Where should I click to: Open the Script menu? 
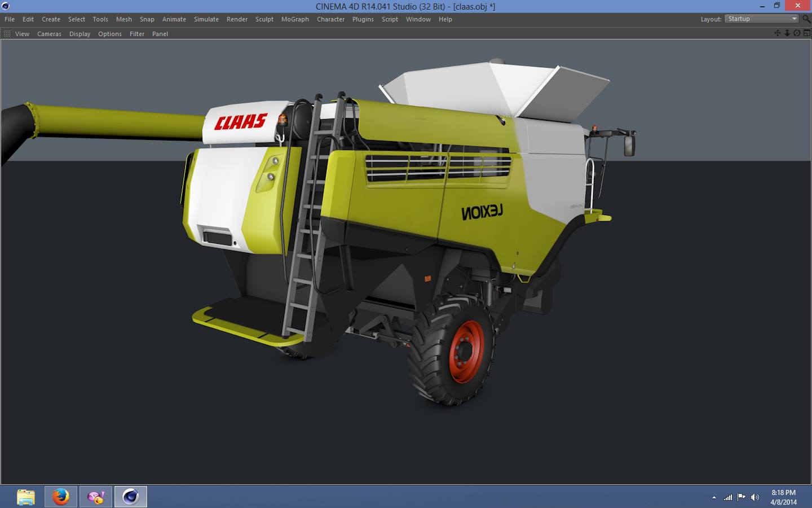(x=390, y=19)
